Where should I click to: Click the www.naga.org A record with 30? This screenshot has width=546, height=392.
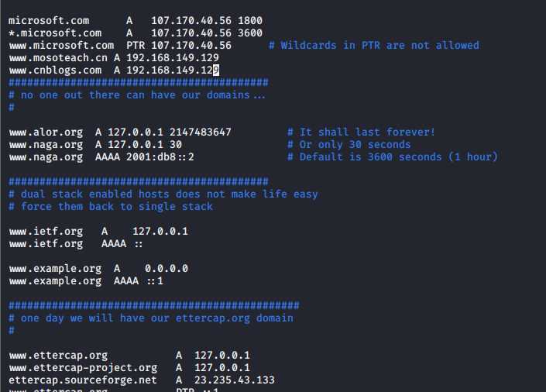[x=95, y=145]
